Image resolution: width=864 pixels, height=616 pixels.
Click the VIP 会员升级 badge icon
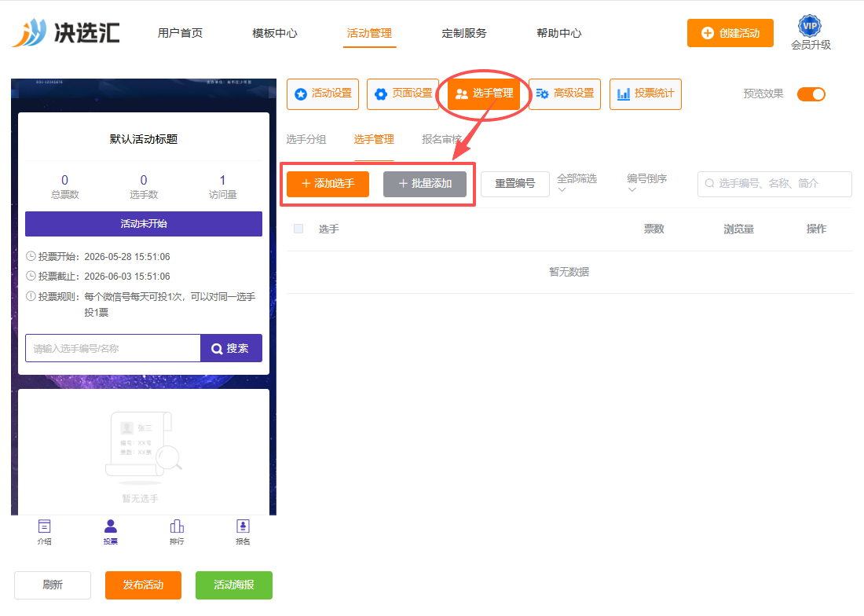point(810,25)
